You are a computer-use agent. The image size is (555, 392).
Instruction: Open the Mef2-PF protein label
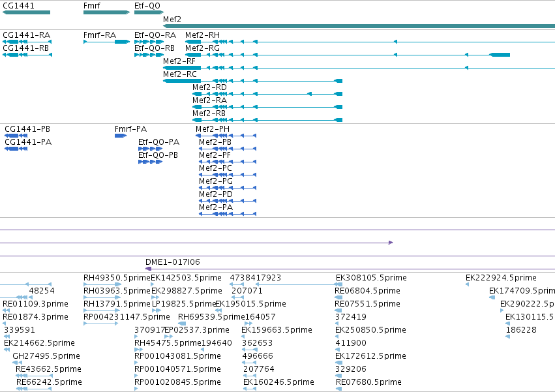point(215,155)
